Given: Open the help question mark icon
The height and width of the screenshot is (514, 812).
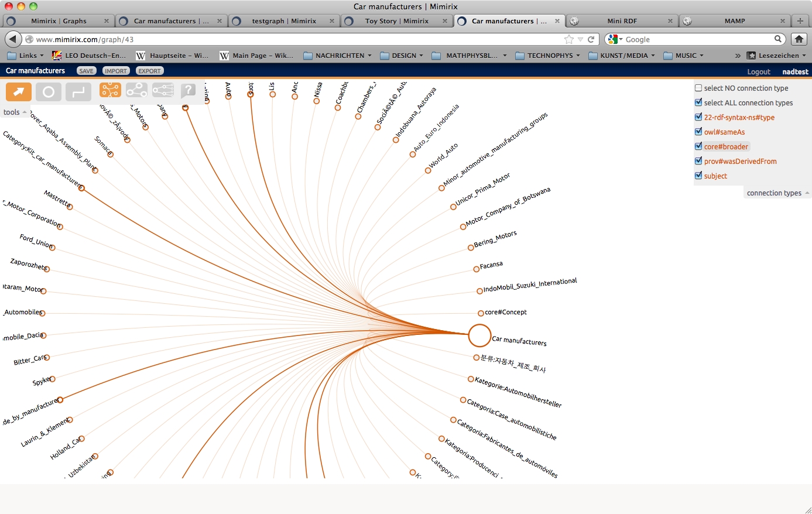Looking at the screenshot, I should click(189, 90).
